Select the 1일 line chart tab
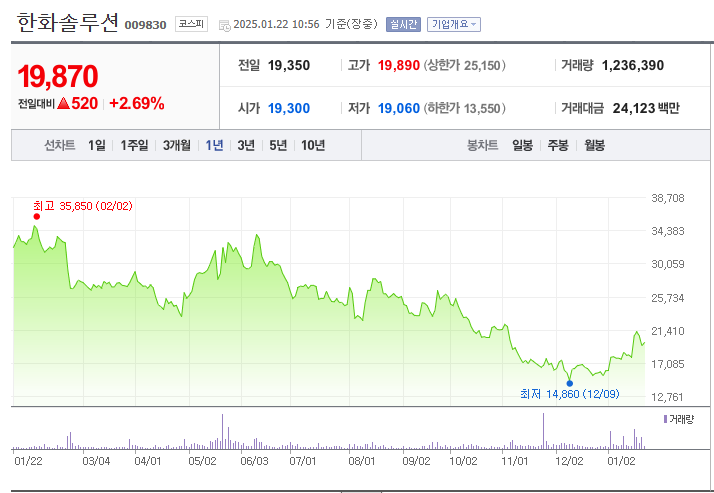 pyautogui.click(x=97, y=145)
